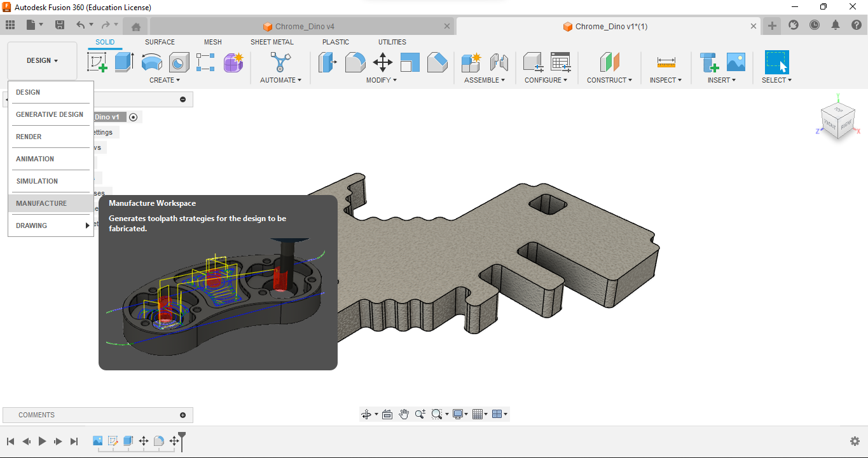Select the Revolve tool
Image resolution: width=868 pixels, height=458 pixels.
pos(152,62)
